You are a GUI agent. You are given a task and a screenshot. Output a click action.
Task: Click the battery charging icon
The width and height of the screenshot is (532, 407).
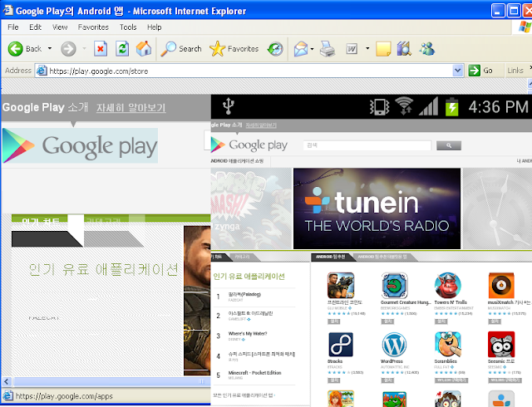(x=451, y=106)
